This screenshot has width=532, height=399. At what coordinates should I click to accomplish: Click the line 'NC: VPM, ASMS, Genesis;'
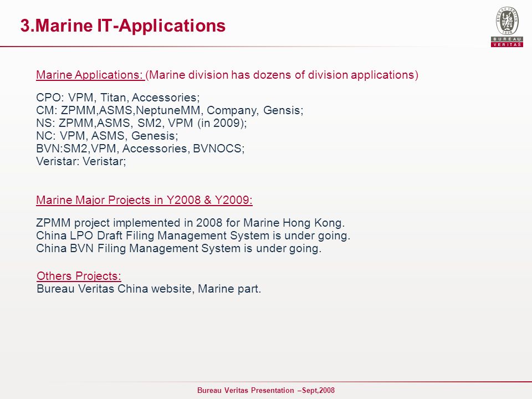107,136
